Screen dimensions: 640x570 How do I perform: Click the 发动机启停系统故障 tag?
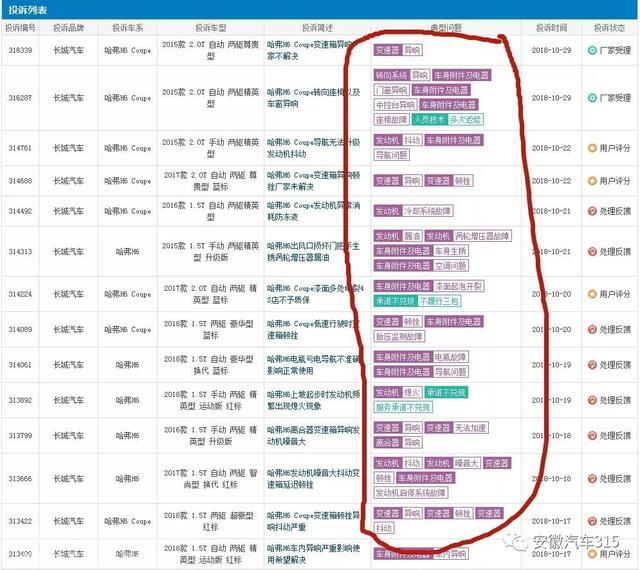point(411,493)
